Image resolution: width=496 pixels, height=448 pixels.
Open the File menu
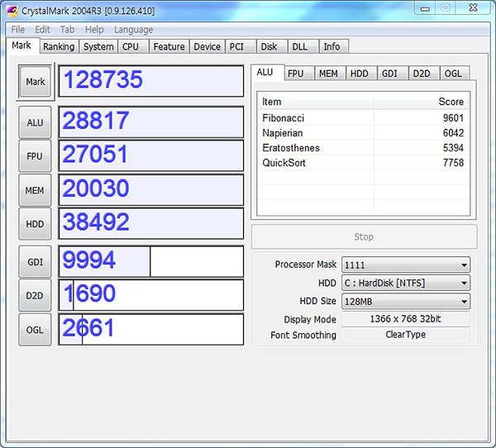coord(17,30)
